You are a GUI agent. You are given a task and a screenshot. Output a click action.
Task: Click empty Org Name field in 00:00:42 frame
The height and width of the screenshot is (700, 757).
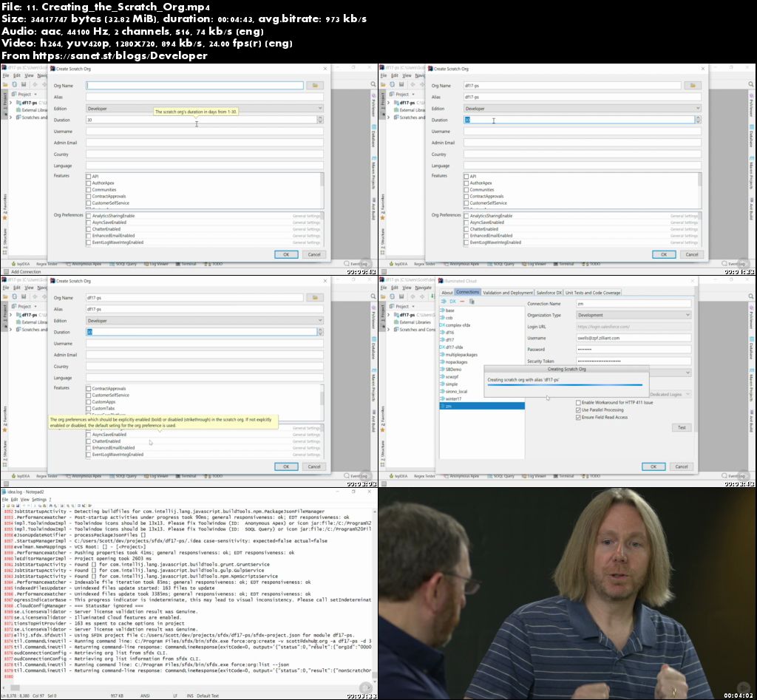(195, 86)
